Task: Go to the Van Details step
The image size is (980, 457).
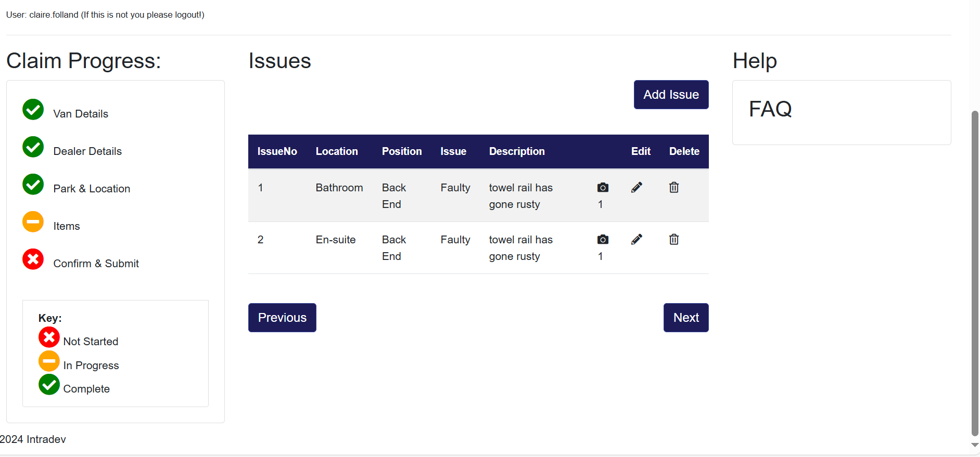Action: (81, 114)
